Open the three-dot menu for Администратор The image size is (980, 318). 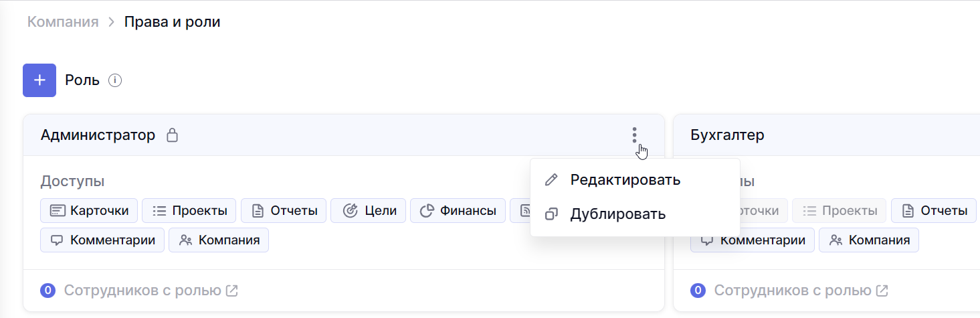tap(634, 135)
